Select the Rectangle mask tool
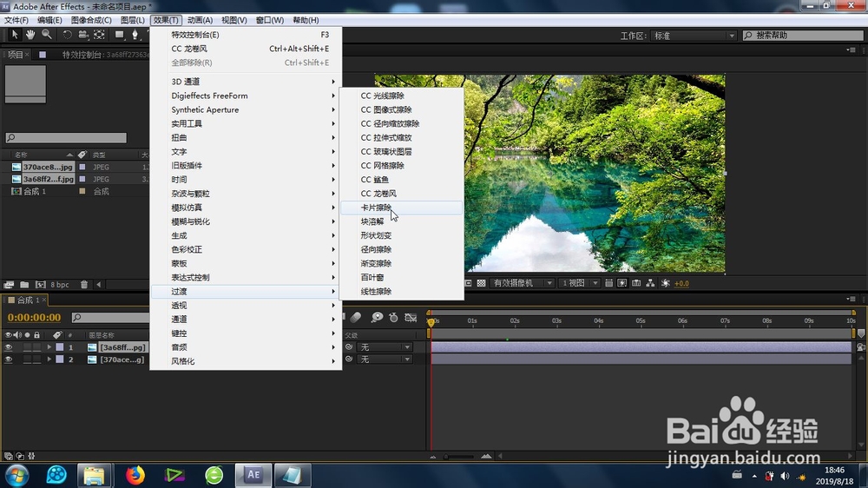 coord(119,35)
